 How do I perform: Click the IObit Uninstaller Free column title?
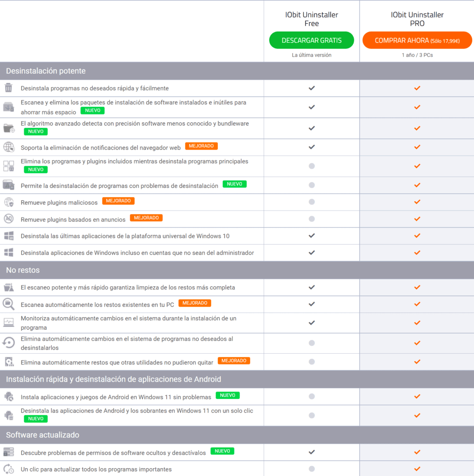312,19
